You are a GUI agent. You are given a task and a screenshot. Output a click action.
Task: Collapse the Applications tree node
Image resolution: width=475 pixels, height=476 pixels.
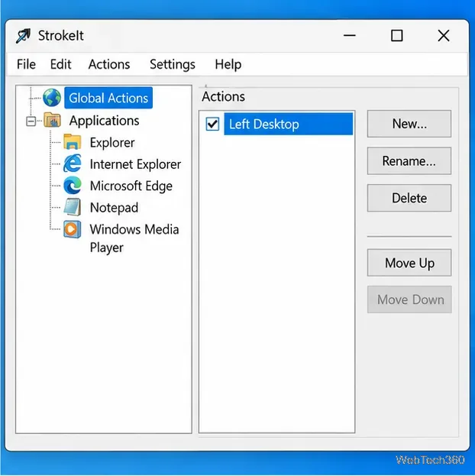coord(31,121)
